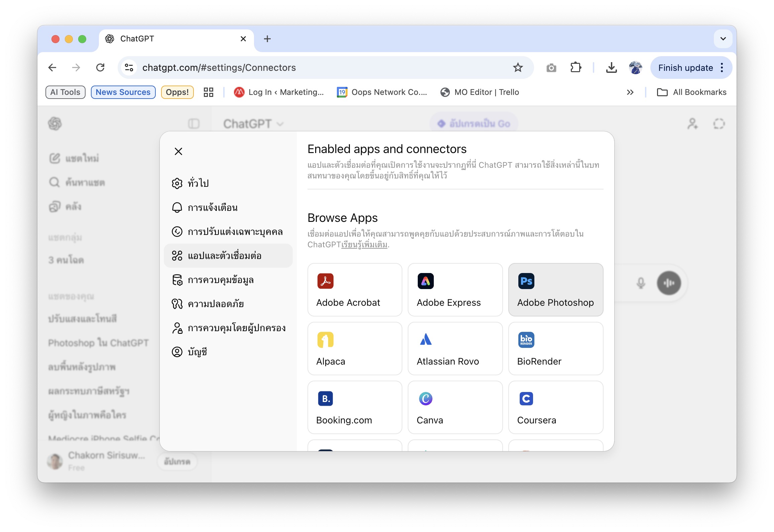Bookmark this page with the star
Screen dimensions: 774x532
(518, 68)
